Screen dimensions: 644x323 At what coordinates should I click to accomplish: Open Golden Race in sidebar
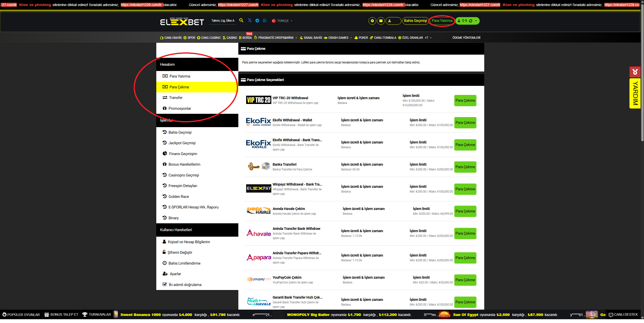197,197
